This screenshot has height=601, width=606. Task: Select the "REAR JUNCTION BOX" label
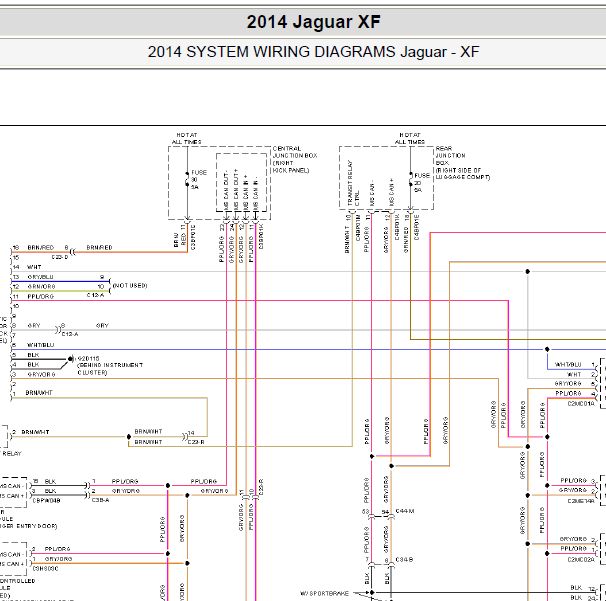click(x=450, y=156)
